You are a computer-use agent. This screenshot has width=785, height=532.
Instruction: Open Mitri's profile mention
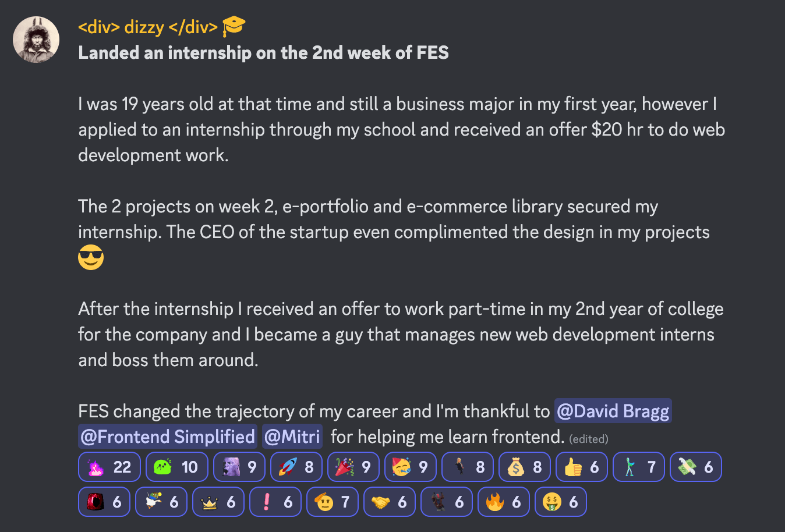(292, 437)
